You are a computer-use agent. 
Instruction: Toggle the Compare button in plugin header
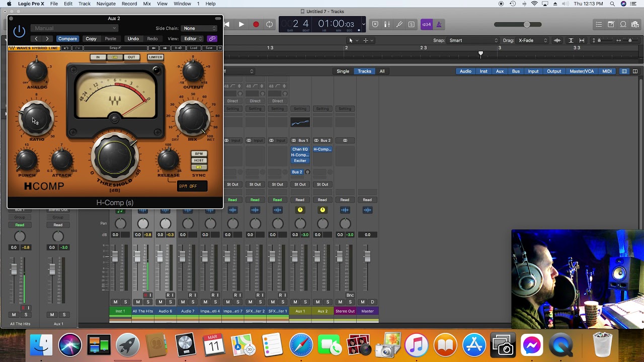[67, 39]
